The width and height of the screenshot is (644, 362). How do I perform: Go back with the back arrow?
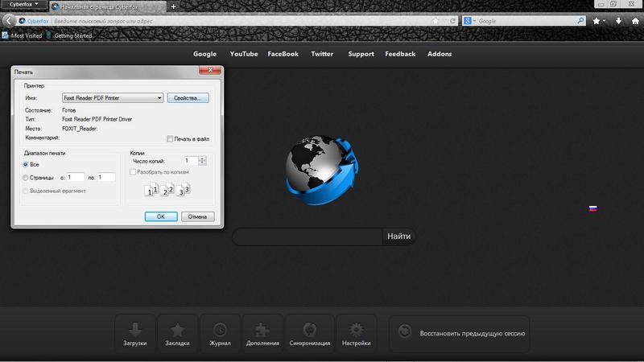(9, 21)
